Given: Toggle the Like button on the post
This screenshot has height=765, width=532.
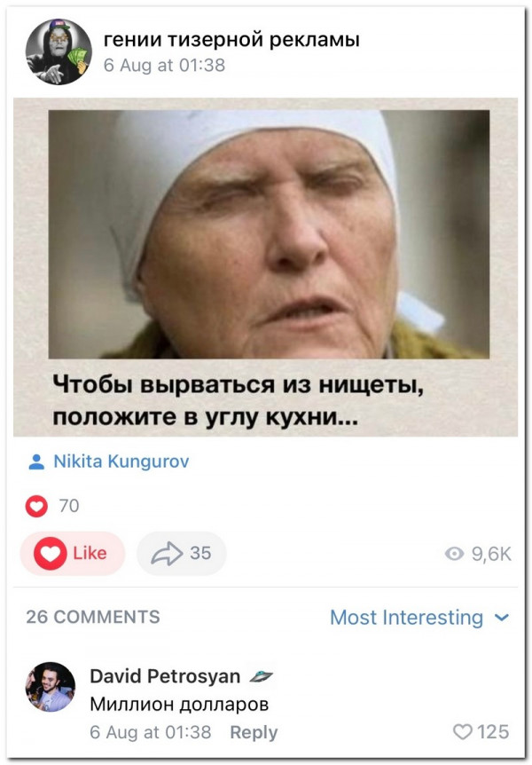Looking at the screenshot, I should pos(73,553).
